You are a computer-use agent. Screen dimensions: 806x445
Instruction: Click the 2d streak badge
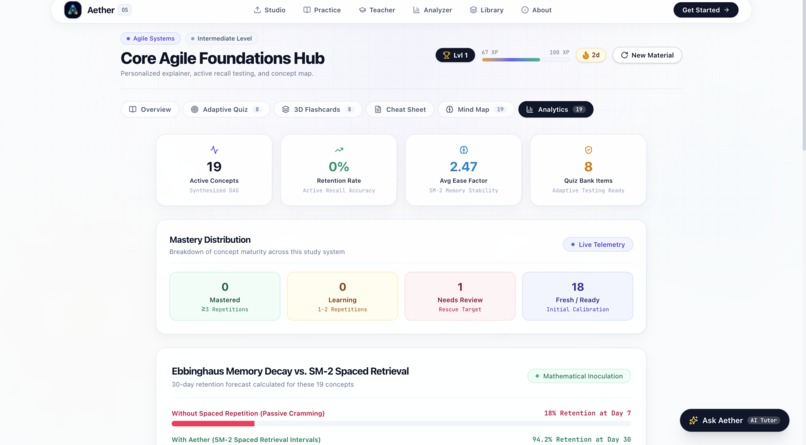tap(591, 55)
